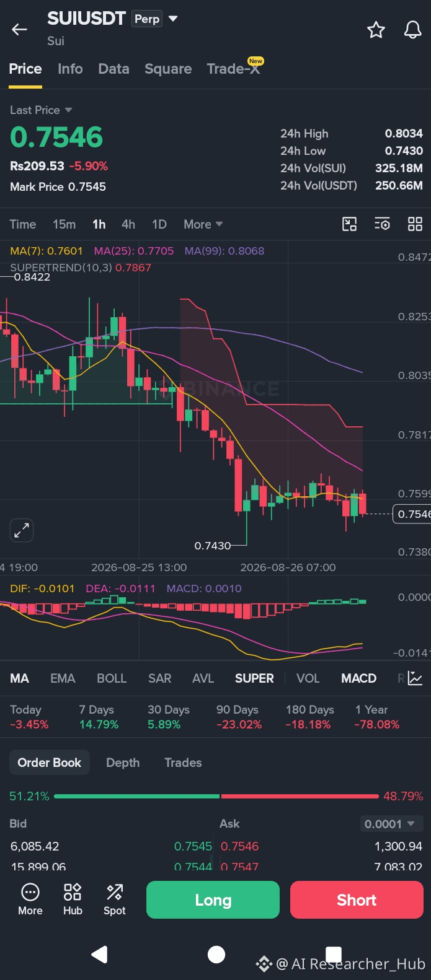Click the 90 Days -23.02% stat
The height and width of the screenshot is (980, 431).
pyautogui.click(x=239, y=717)
